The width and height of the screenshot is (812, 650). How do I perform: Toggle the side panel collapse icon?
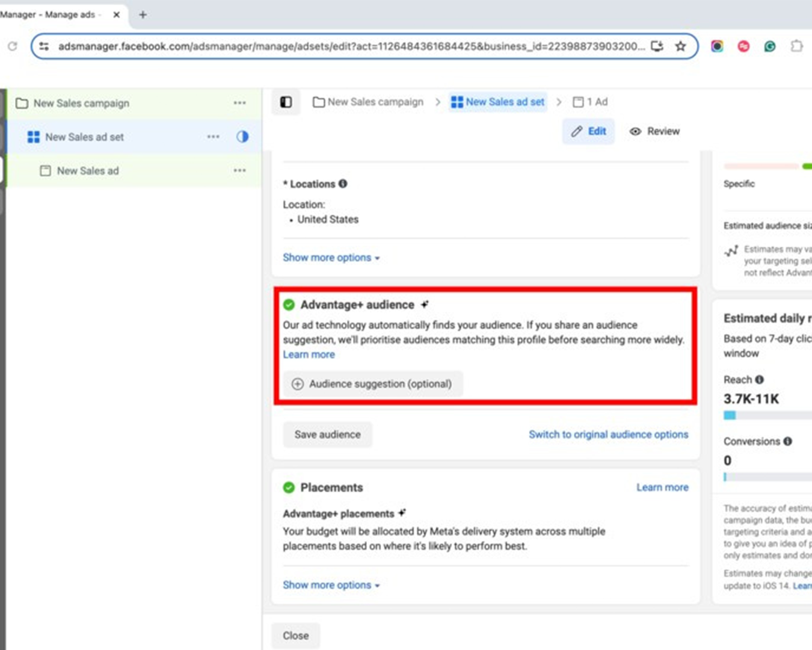click(x=286, y=102)
